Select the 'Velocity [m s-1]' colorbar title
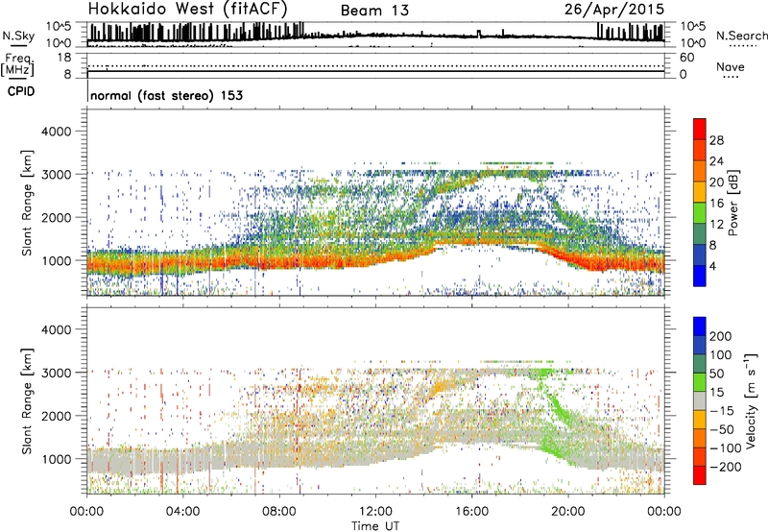This screenshot has height=532, width=768. coord(751,400)
